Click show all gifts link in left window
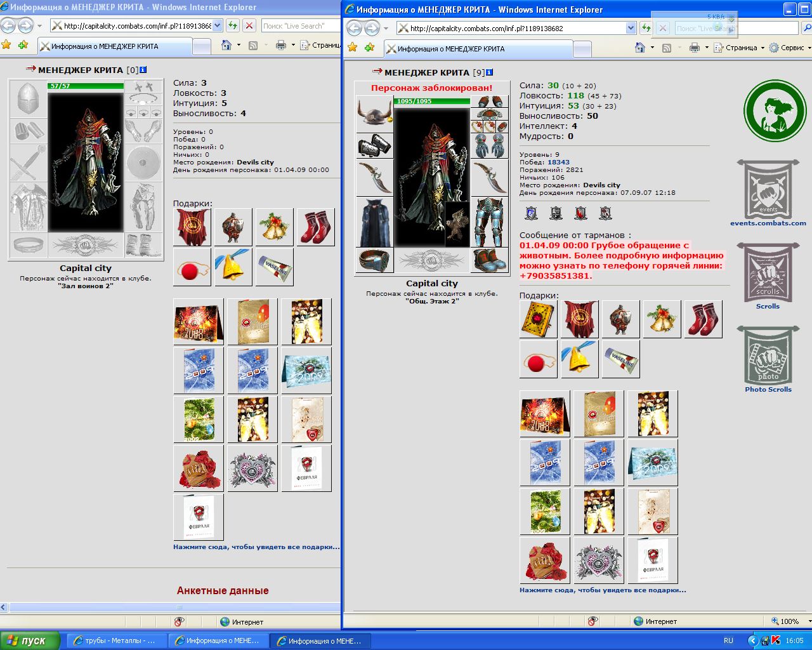The width and height of the screenshot is (812, 650). point(256,547)
